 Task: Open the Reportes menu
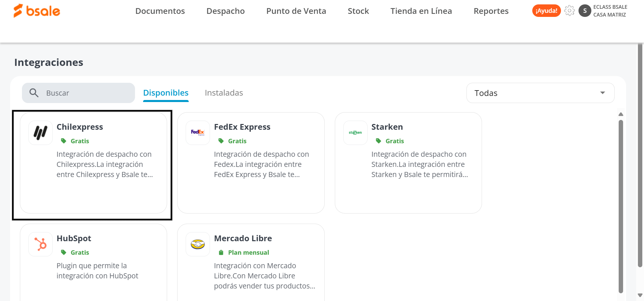click(x=491, y=11)
